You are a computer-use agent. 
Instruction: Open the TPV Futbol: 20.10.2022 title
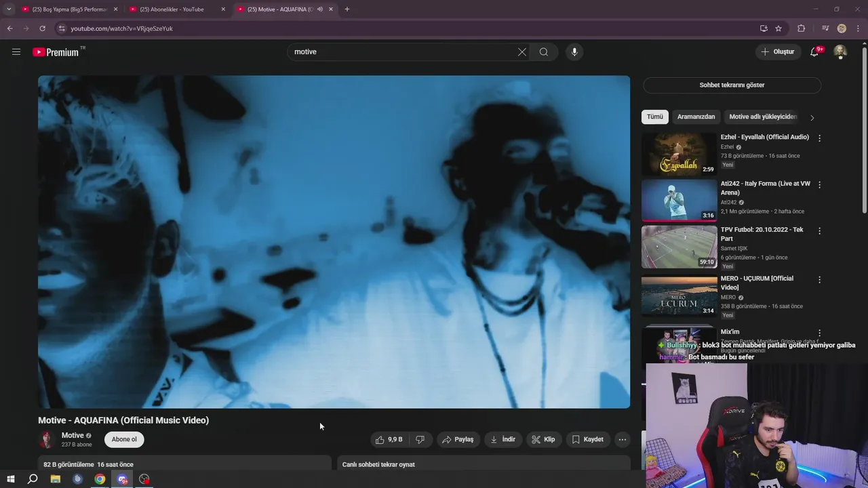click(x=762, y=234)
